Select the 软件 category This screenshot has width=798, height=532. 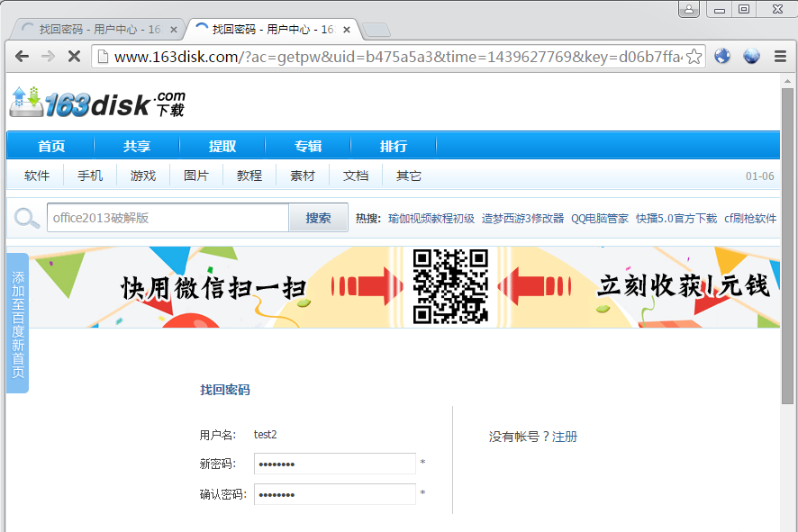coord(36,176)
